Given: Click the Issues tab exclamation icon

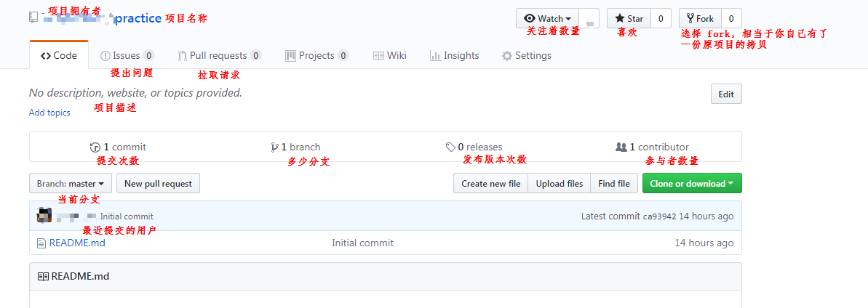Looking at the screenshot, I should [x=105, y=56].
